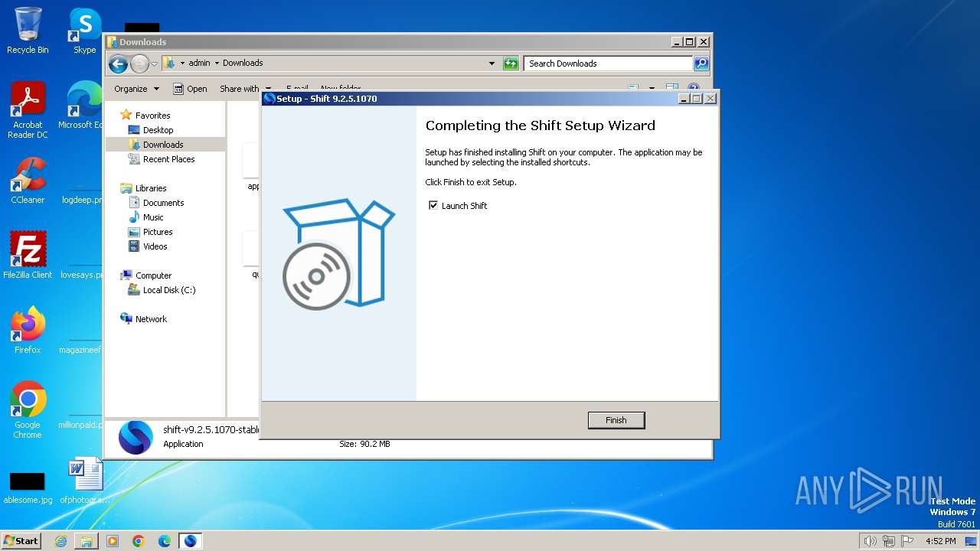
Task: Click the volume icon in system tray
Action: (x=870, y=541)
